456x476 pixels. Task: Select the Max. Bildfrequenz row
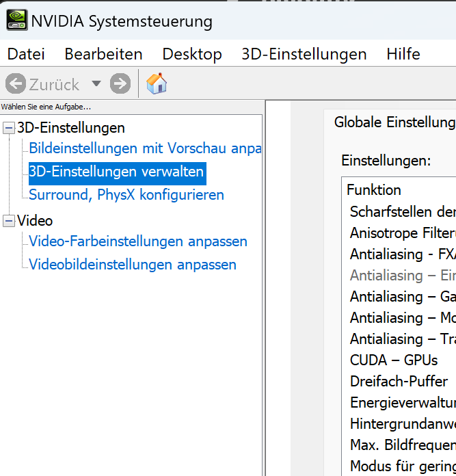pos(402,445)
